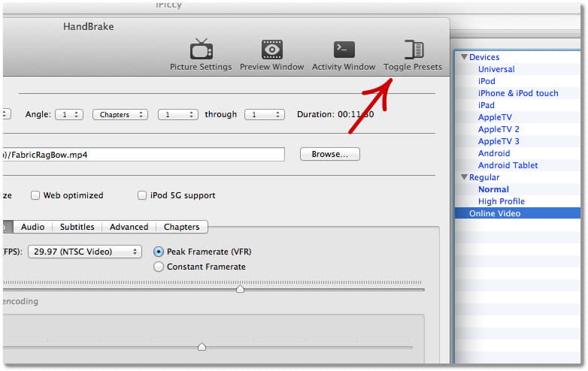Select the High Profile preset
This screenshot has height=371, width=588.
coord(501,201)
